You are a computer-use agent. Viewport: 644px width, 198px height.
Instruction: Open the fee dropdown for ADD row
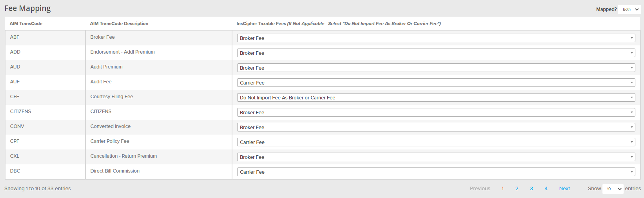pyautogui.click(x=435, y=53)
